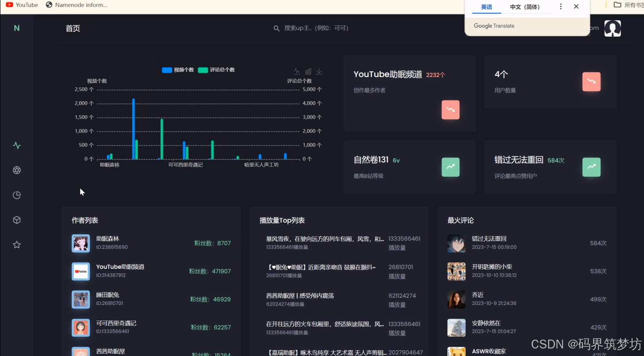Image resolution: width=644 pixels, height=356 pixels.
Task: Click ID:238615690 under 助眠森林
Action: [x=112, y=247]
